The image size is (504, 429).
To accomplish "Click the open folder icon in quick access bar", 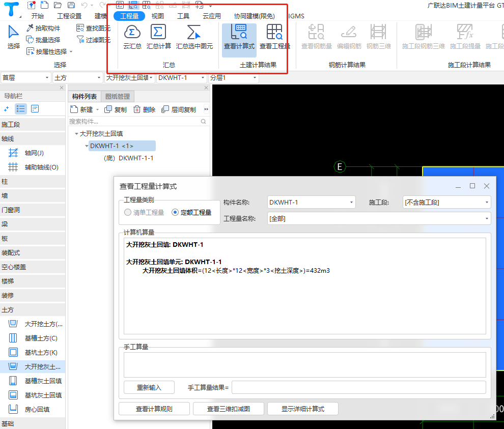I will coord(58,5).
